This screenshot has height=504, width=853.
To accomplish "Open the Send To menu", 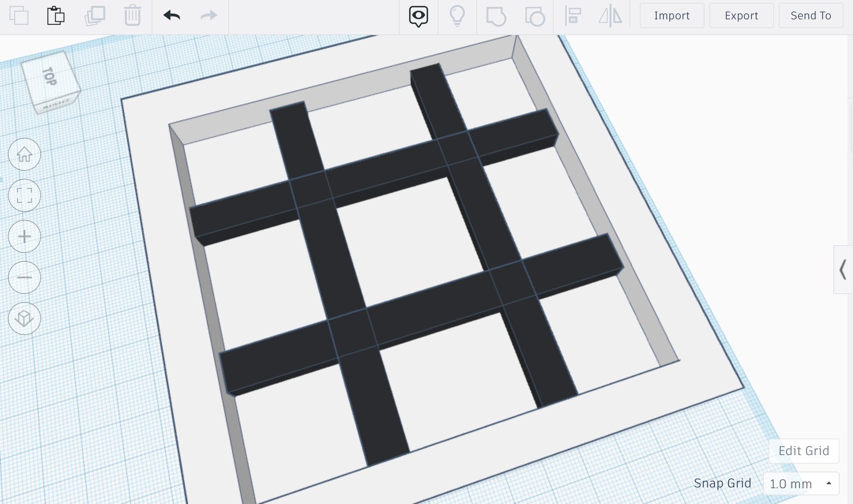I will click(x=811, y=16).
